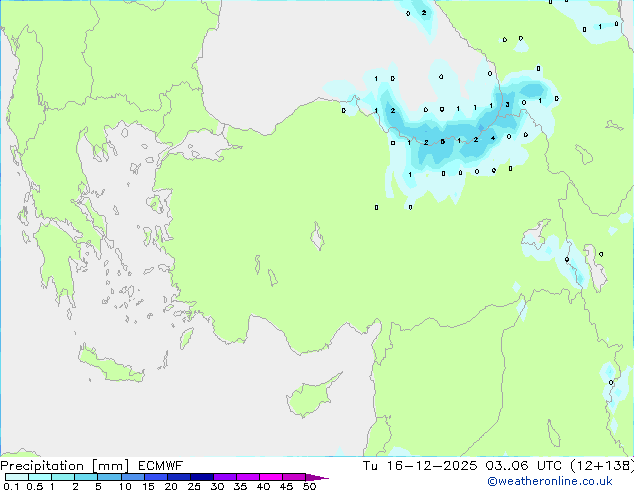Click the '0.1' legend scale value
634x490 pixels.
[x=11, y=486]
